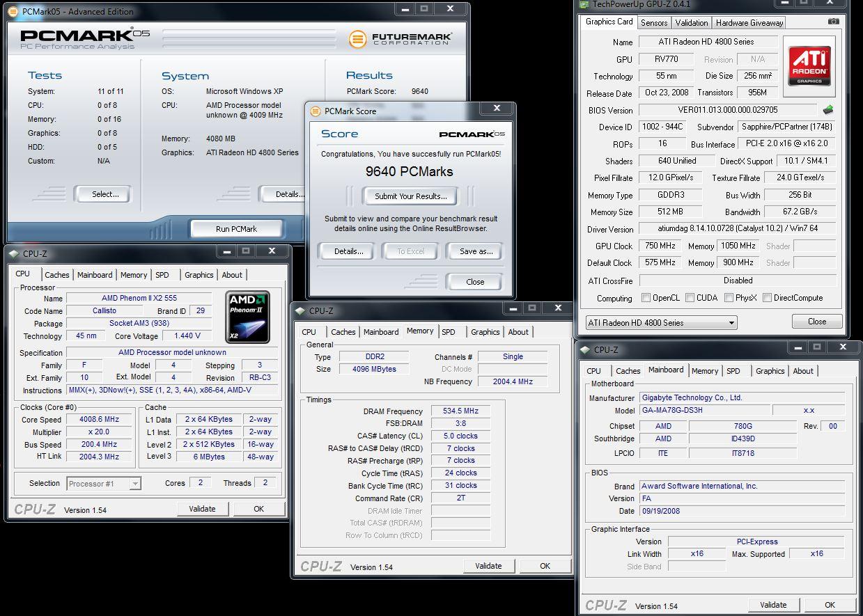Viewport: 863px width, 616px height.
Task: Click OK in CPU-Z Mainboard window
Action: tap(830, 605)
